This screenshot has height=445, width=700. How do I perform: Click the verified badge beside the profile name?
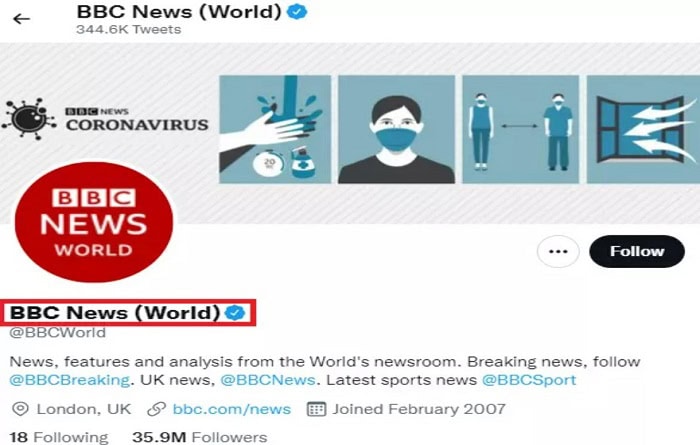coord(235,312)
